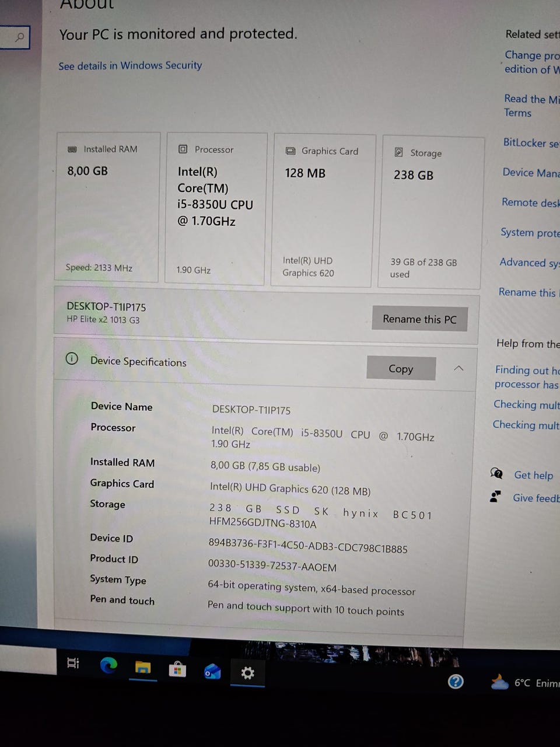This screenshot has width=560, height=747.
Task: Click the HFM256GDJTNG-8310A storage text
Action: [x=262, y=523]
